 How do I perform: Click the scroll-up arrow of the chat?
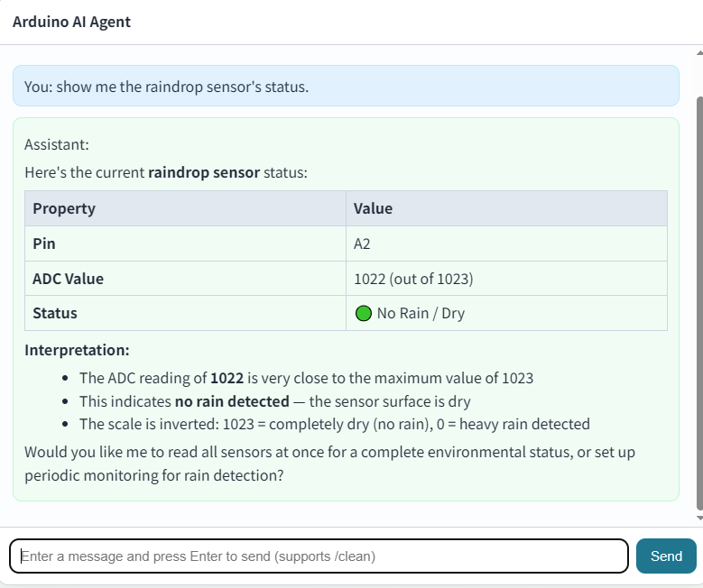[x=699, y=53]
